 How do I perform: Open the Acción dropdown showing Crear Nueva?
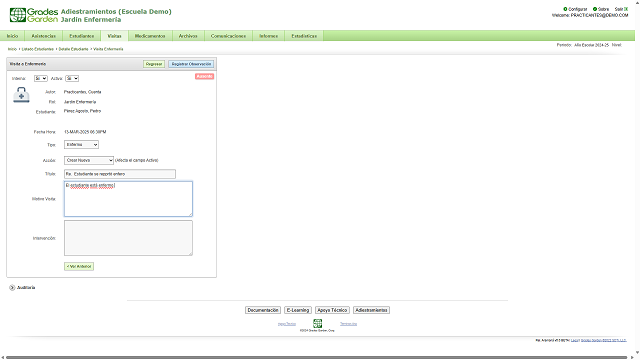click(x=89, y=160)
